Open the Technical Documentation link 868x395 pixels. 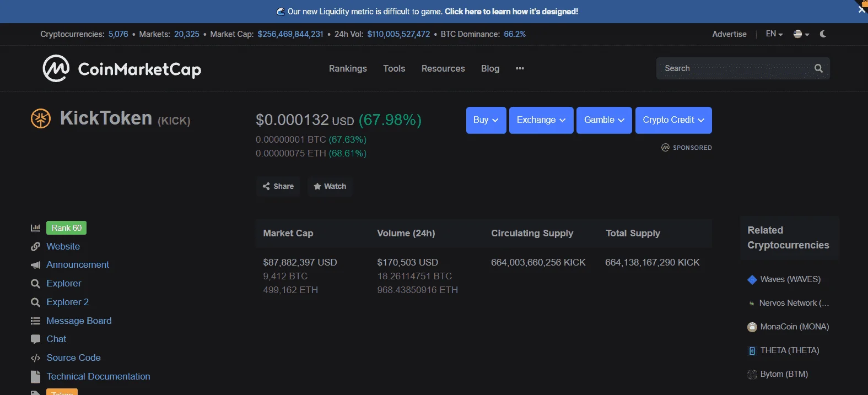98,377
